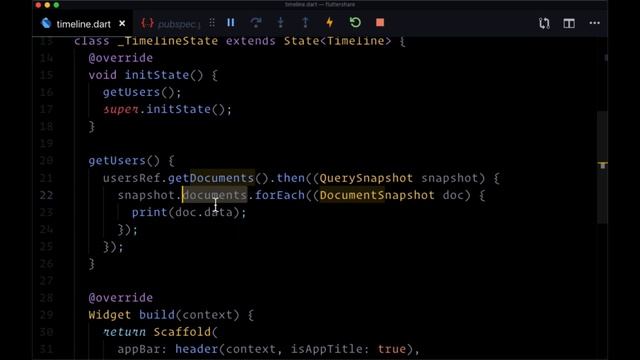Click the editor vertical scrollbar
This screenshot has width=640, height=360.
(x=602, y=167)
